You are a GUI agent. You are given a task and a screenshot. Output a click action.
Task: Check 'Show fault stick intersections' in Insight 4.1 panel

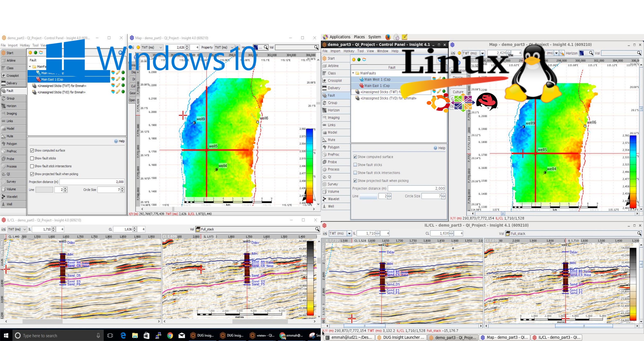[355, 173]
